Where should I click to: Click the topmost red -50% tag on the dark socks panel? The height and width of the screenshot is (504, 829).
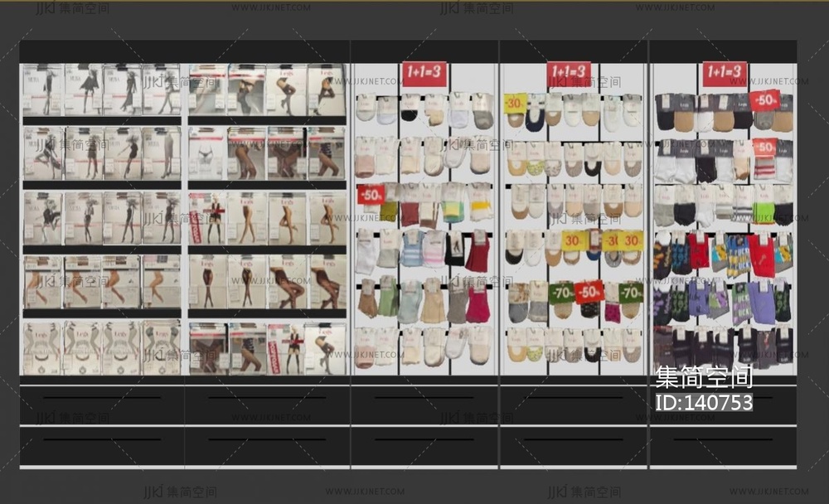pyautogui.click(x=764, y=100)
